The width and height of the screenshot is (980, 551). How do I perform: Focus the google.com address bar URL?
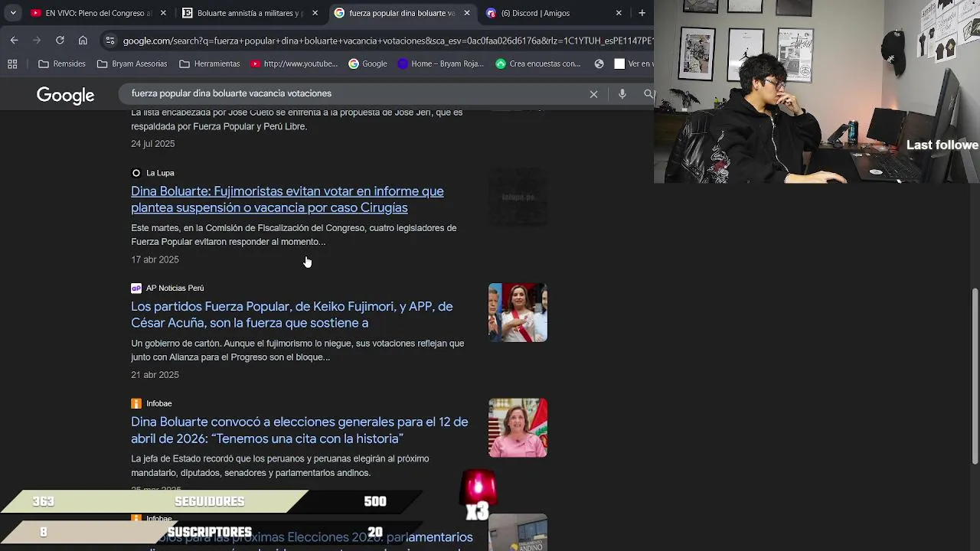tap(387, 41)
